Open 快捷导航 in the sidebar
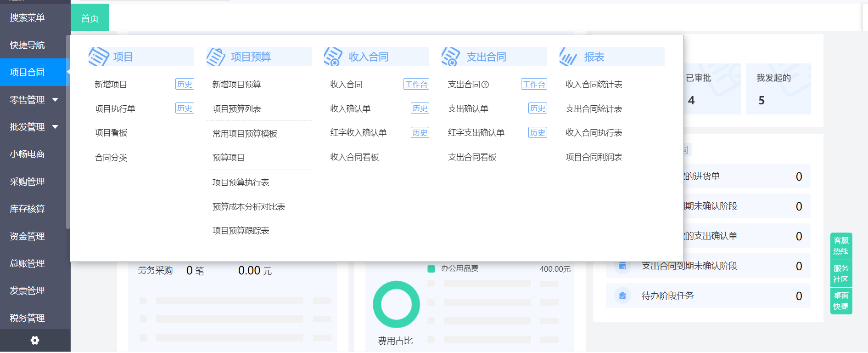This screenshot has width=868, height=353. 27,45
